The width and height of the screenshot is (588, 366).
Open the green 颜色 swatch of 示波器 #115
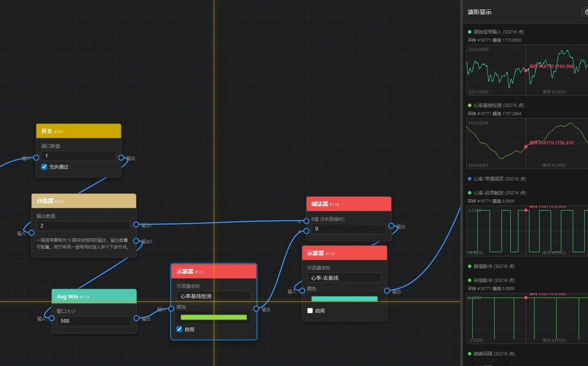(x=214, y=317)
